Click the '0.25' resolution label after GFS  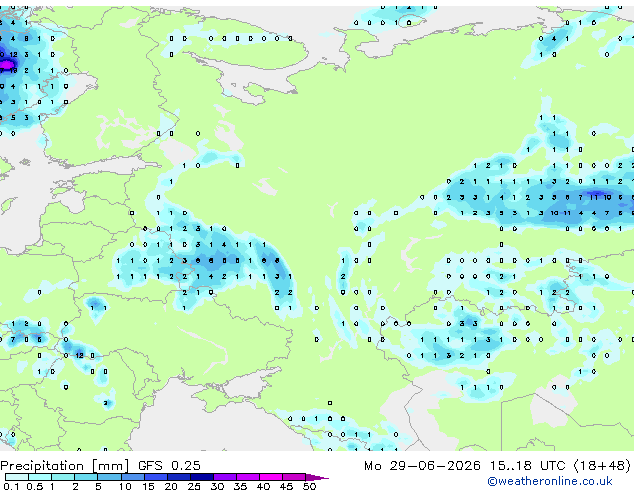(x=186, y=466)
